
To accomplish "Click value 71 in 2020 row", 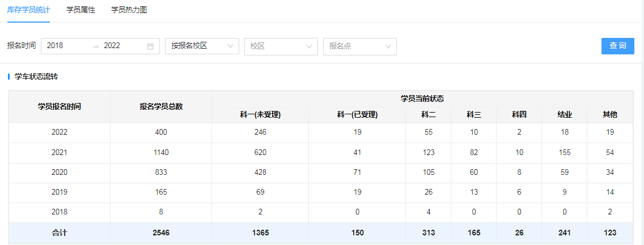I will (357, 173).
